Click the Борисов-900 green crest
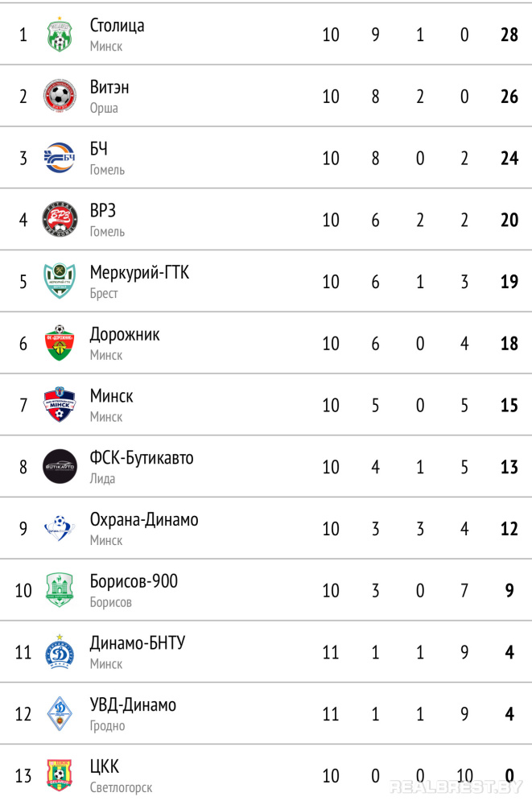 [60, 590]
